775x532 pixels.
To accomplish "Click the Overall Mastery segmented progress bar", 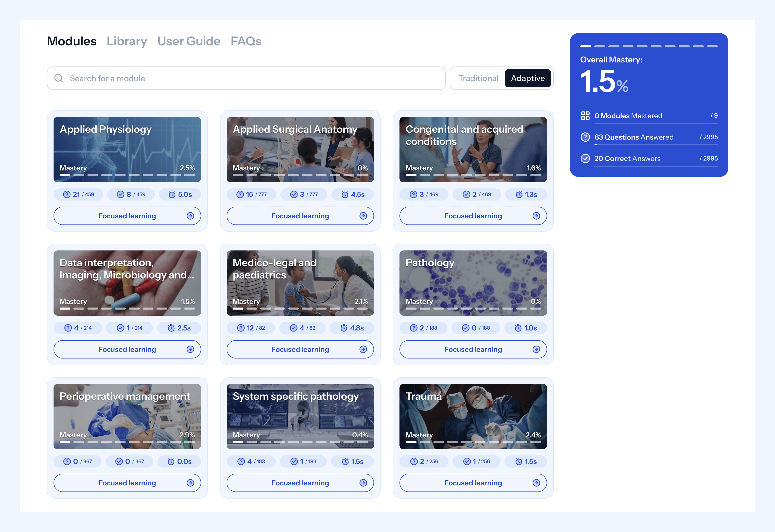I will click(649, 46).
